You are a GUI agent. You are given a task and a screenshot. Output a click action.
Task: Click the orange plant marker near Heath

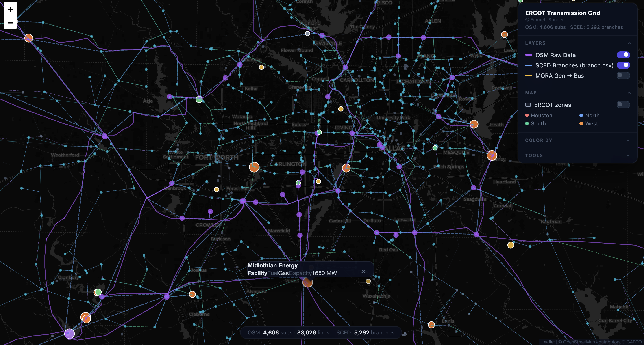(474, 124)
